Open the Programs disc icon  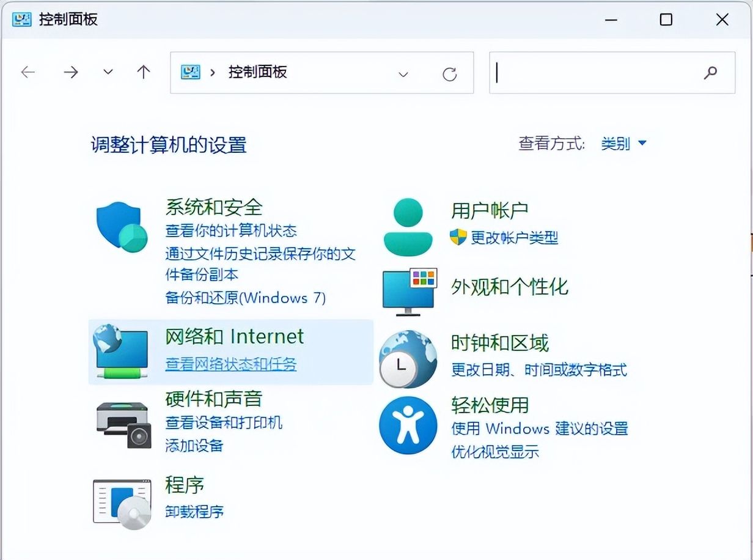point(122,504)
